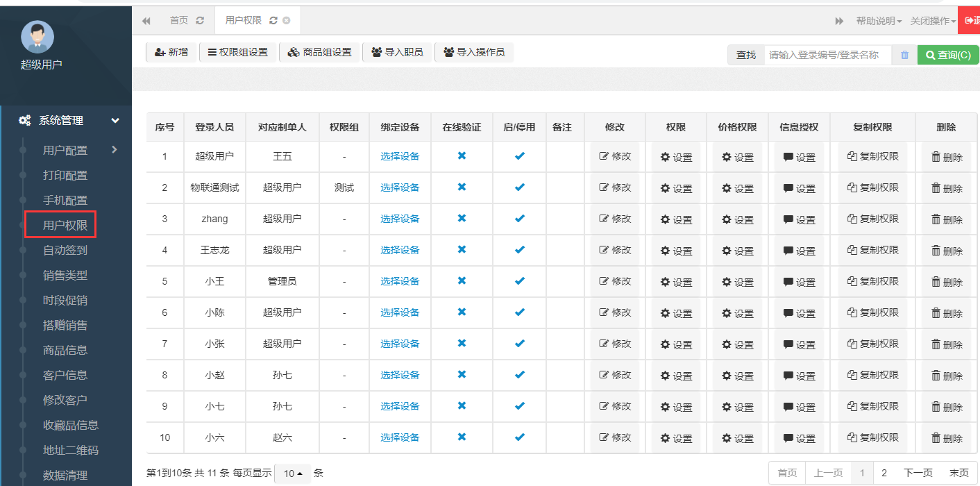Click the 系统管理 gears icon in the sidebar

24,121
